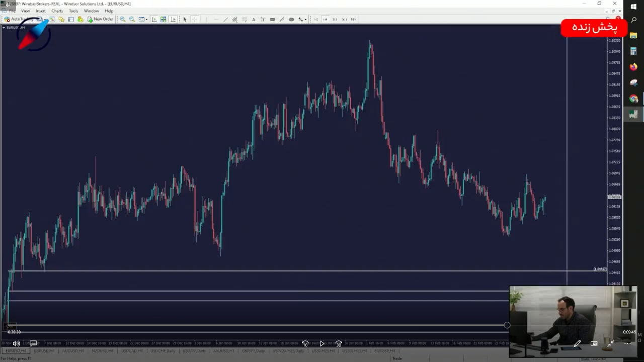Click the pen annotation icon in player
Image resolution: width=644 pixels, height=362 pixels.
pyautogui.click(x=577, y=343)
